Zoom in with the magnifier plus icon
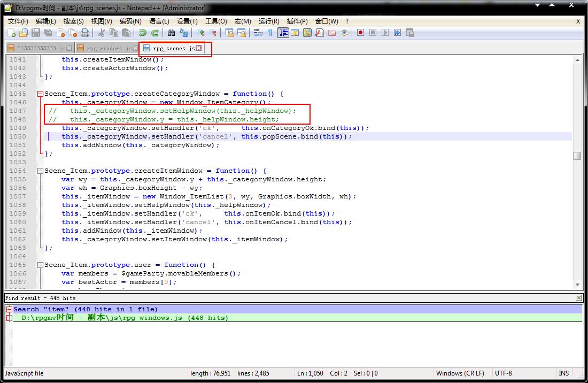 coord(200,33)
